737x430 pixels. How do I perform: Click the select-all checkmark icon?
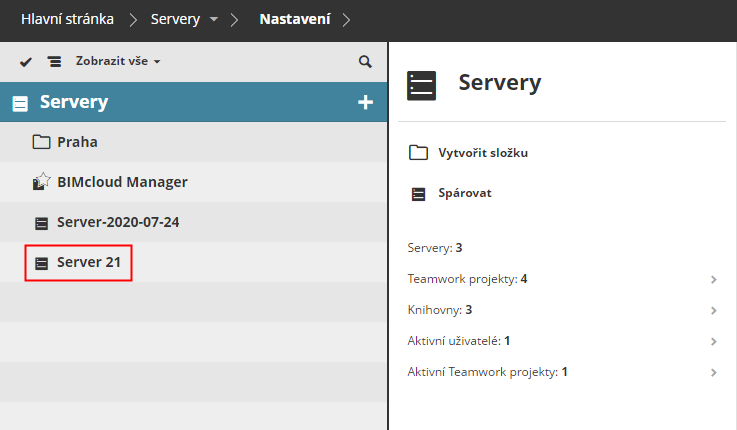[26, 62]
